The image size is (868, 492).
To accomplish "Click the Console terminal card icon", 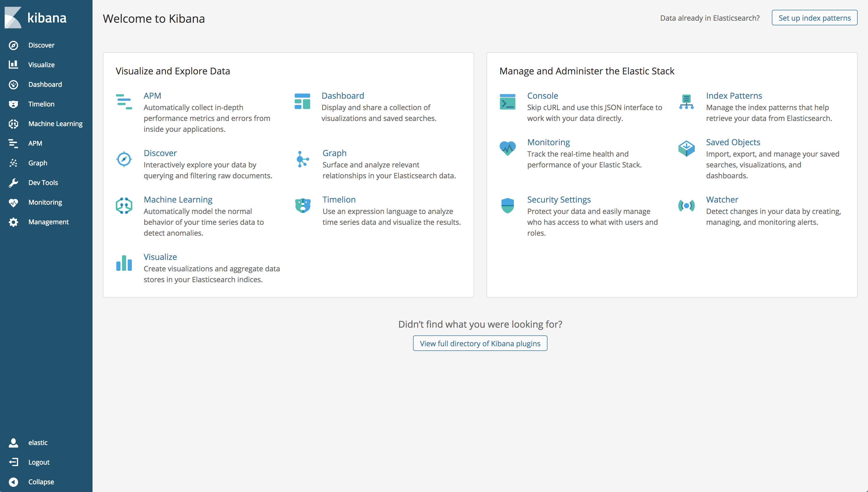I will [508, 102].
